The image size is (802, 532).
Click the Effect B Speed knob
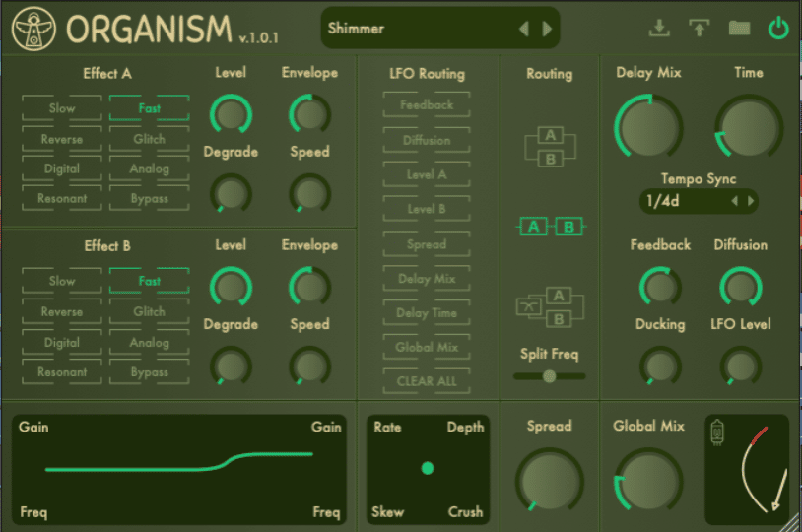(309, 366)
